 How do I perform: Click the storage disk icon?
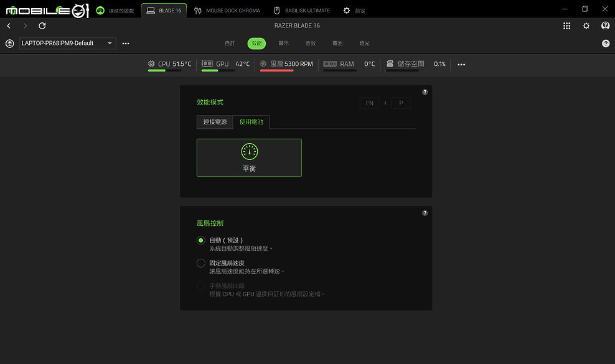(x=390, y=63)
